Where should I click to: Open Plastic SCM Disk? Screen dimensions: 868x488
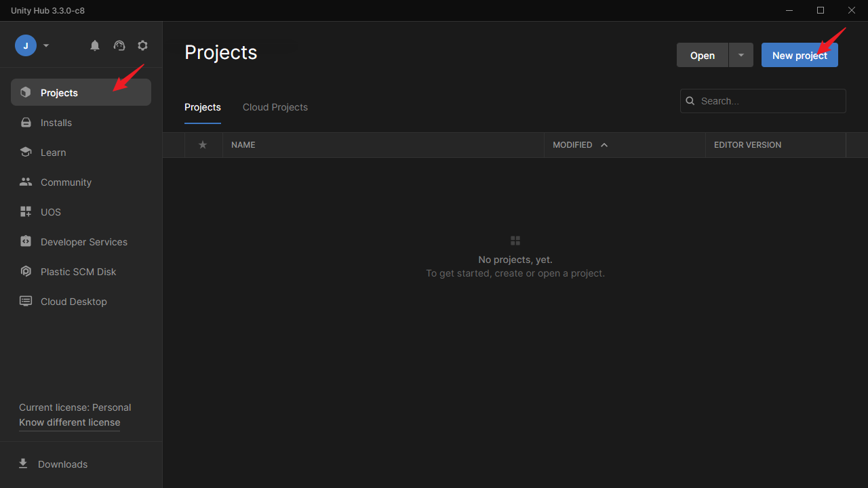[81, 272]
